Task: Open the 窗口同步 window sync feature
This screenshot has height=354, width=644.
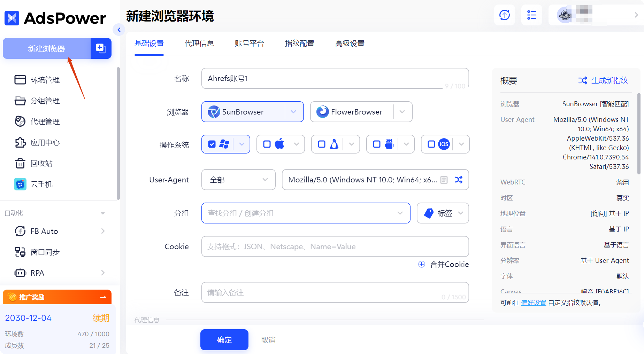Action: [46, 252]
